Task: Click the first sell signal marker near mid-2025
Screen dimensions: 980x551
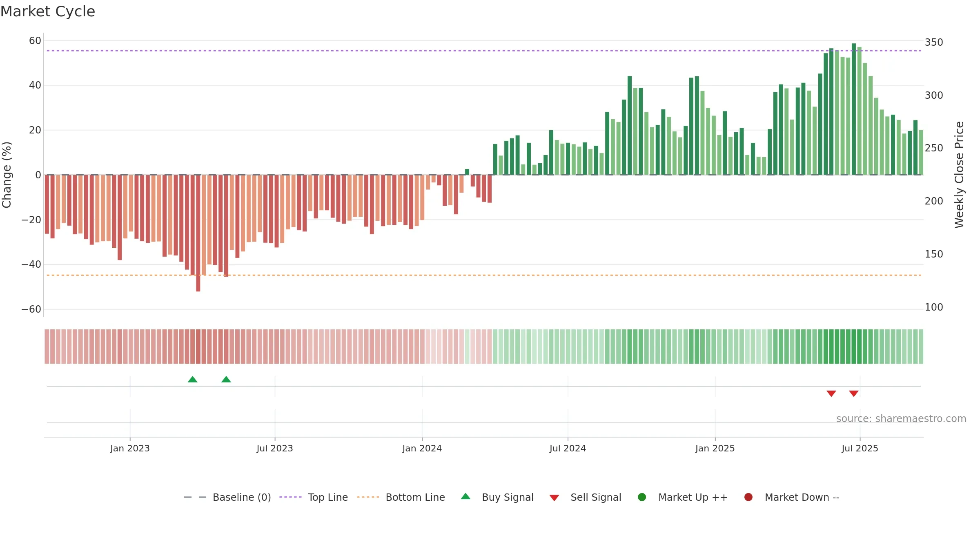Action: (831, 393)
